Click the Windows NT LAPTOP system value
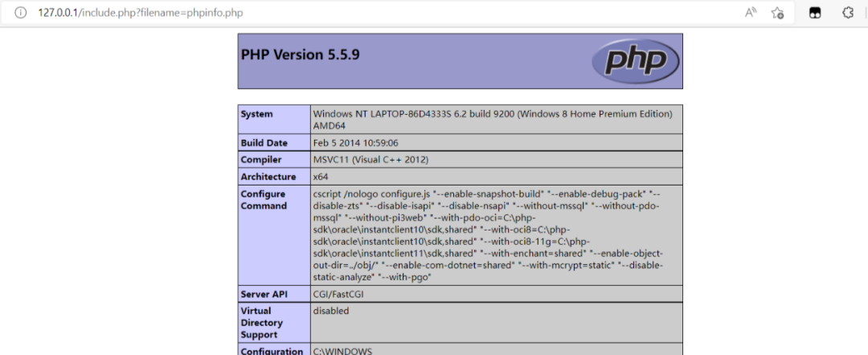The height and width of the screenshot is (355, 868). point(493,120)
